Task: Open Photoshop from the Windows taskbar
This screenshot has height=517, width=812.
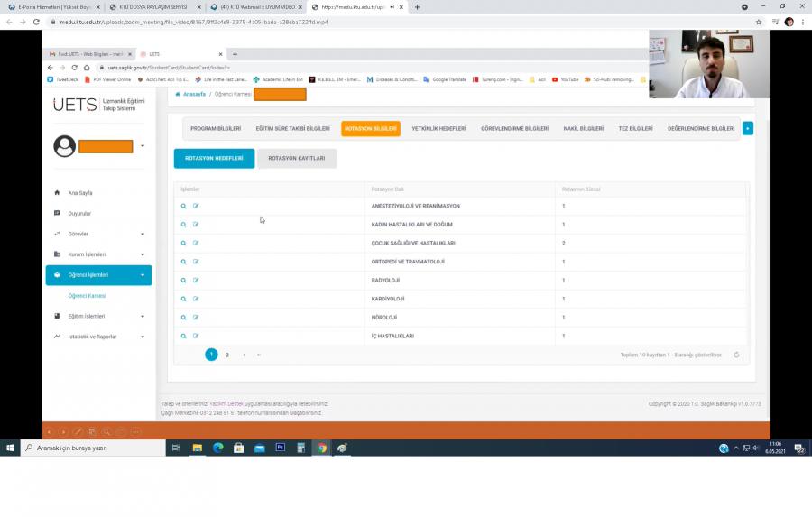Action: pos(280,448)
